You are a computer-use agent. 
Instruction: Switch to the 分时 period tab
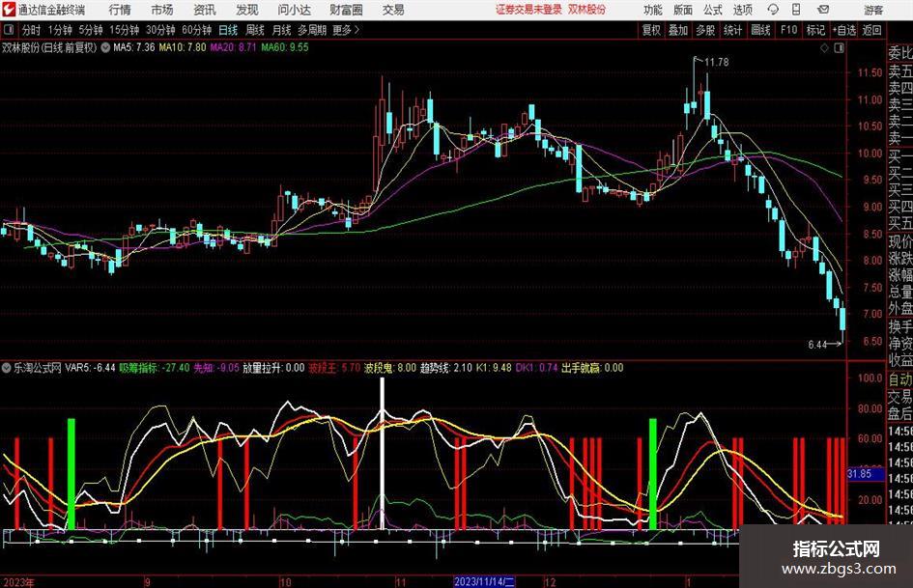32,30
